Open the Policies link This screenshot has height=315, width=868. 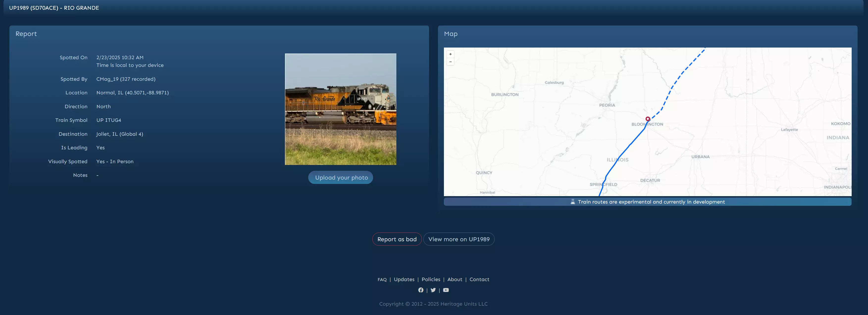(x=431, y=280)
